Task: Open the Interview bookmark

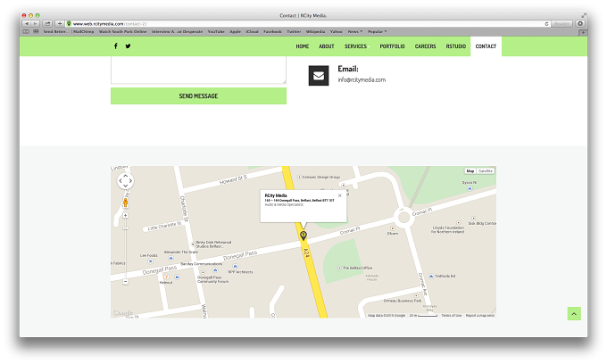Action: click(177, 32)
